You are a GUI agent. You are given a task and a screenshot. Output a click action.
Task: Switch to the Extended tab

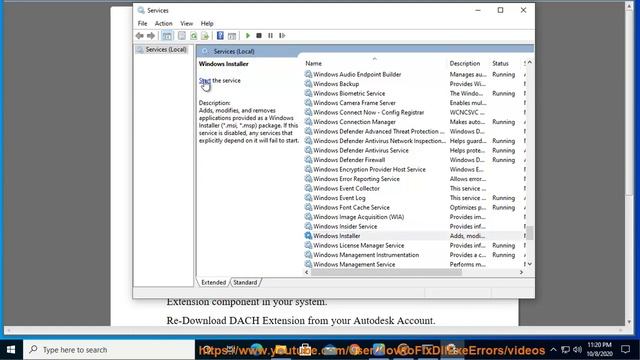[213, 282]
